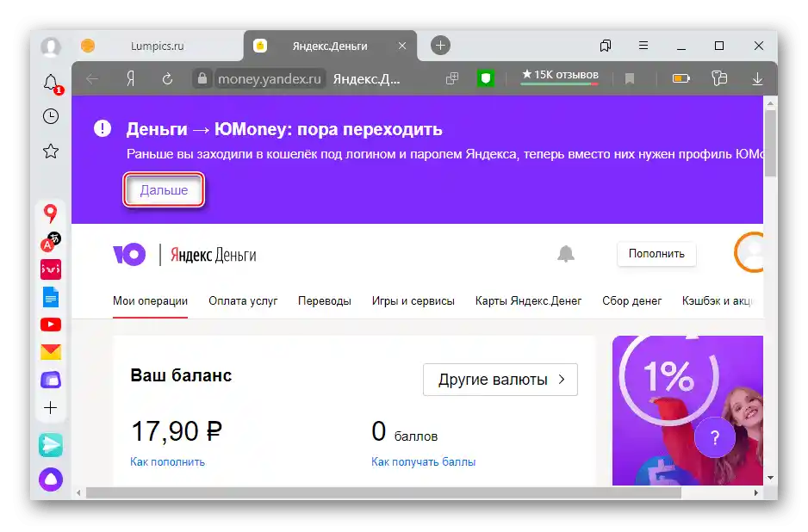Click the 'Пополнить' button
Viewport: 808px width, 532px height.
pyautogui.click(x=656, y=254)
